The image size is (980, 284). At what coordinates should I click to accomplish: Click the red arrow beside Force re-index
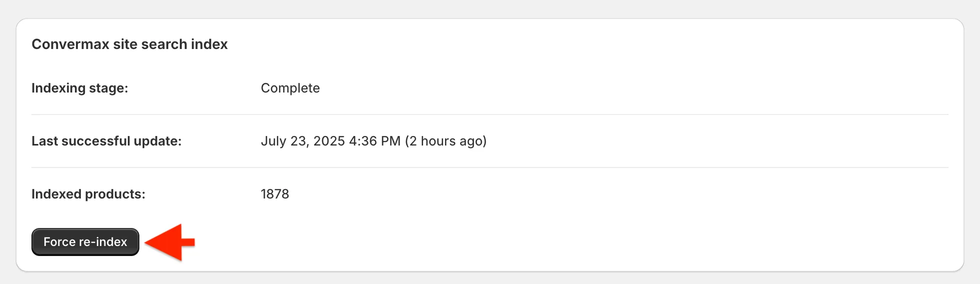tap(169, 242)
